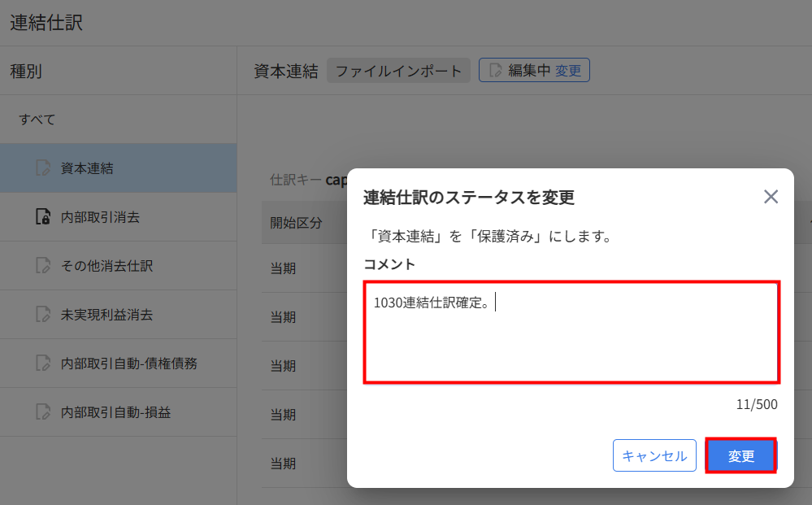Click the 編集中 status document icon
Image resolution: width=812 pixels, height=505 pixels.
[x=494, y=71]
